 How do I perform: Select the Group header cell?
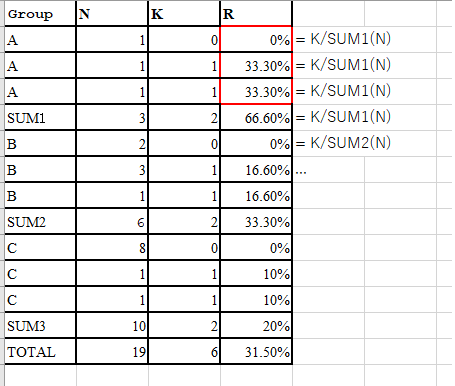click(x=40, y=14)
